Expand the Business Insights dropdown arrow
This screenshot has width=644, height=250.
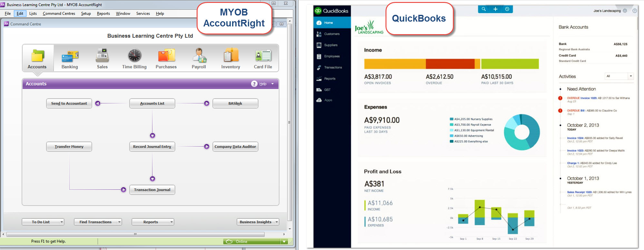point(277,222)
